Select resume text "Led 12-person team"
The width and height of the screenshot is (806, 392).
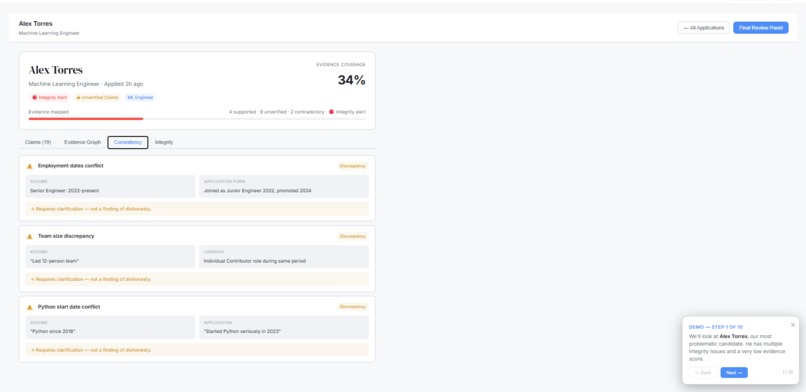[54, 261]
